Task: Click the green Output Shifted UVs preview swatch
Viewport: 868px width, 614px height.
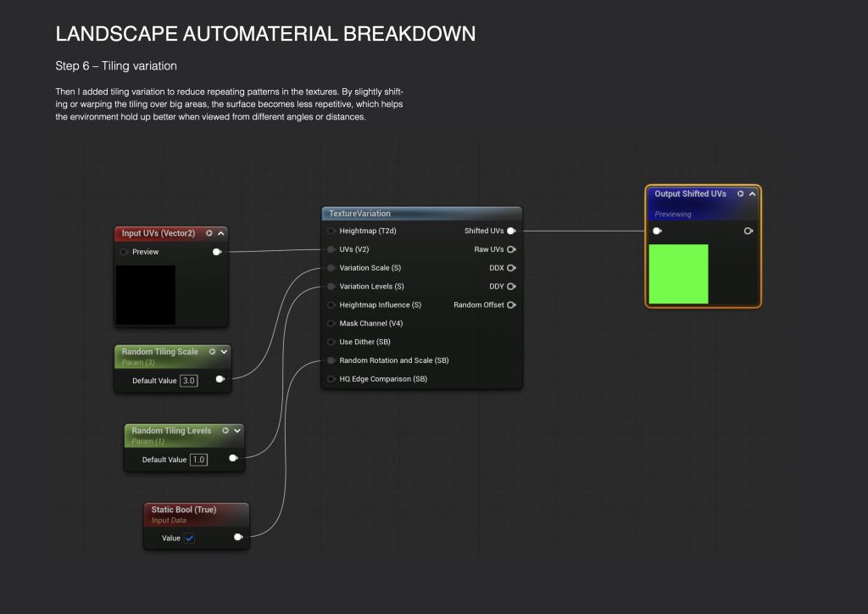Action: [x=678, y=274]
